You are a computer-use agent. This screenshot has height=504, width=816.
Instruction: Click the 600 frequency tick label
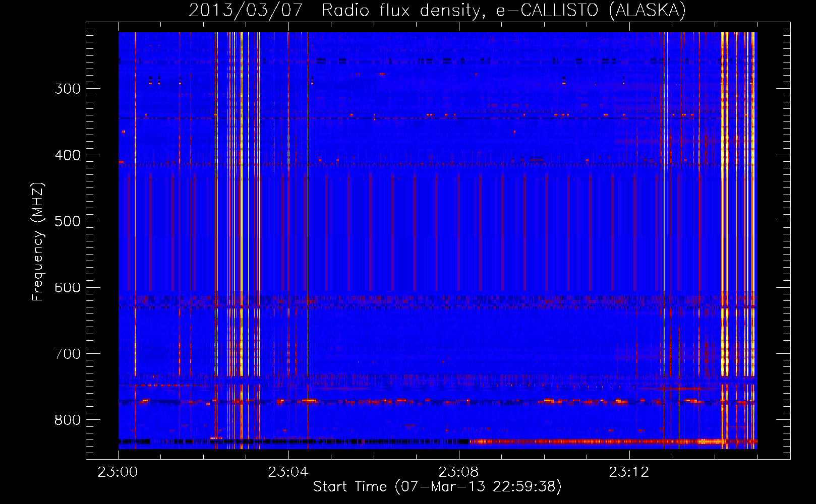pos(68,288)
